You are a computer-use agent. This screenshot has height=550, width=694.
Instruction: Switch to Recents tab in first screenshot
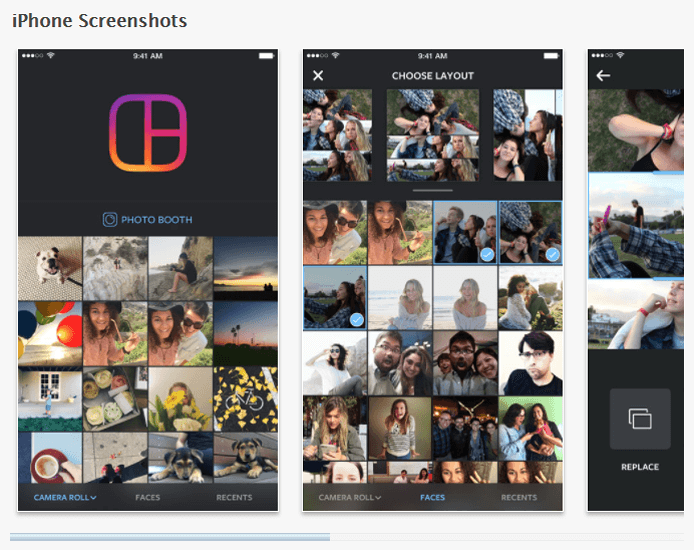[234, 498]
